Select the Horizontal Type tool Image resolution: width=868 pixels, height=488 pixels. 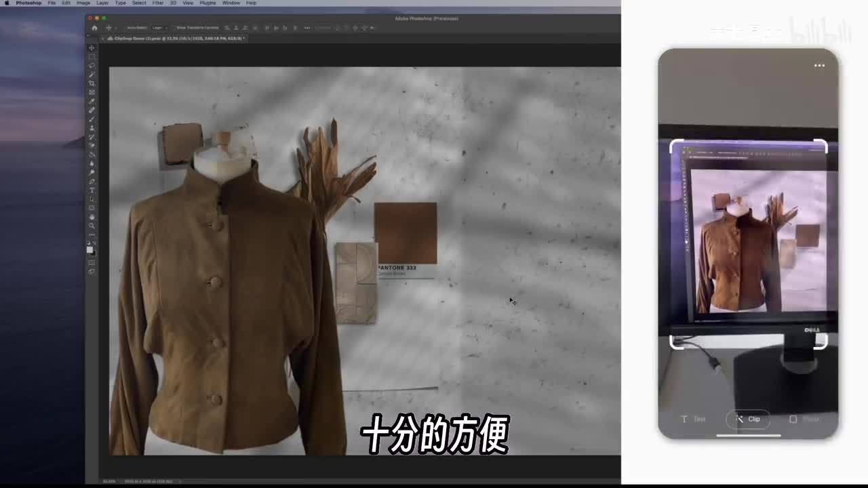92,190
